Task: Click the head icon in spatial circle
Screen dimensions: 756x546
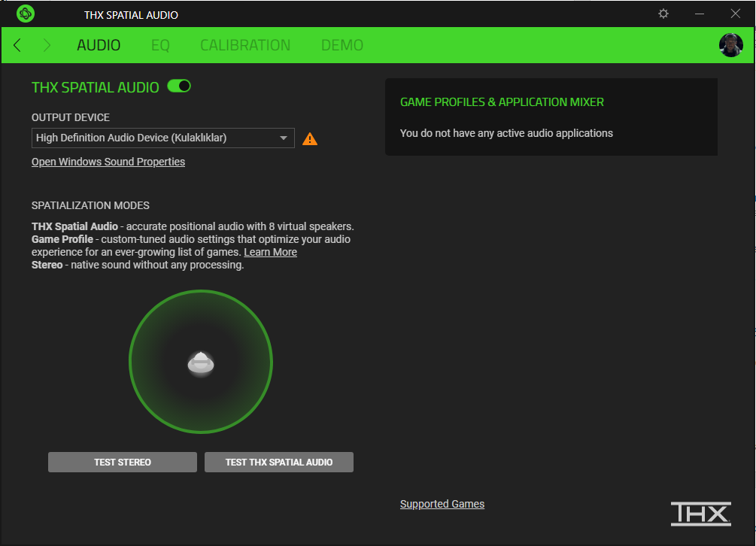Action: click(x=201, y=363)
